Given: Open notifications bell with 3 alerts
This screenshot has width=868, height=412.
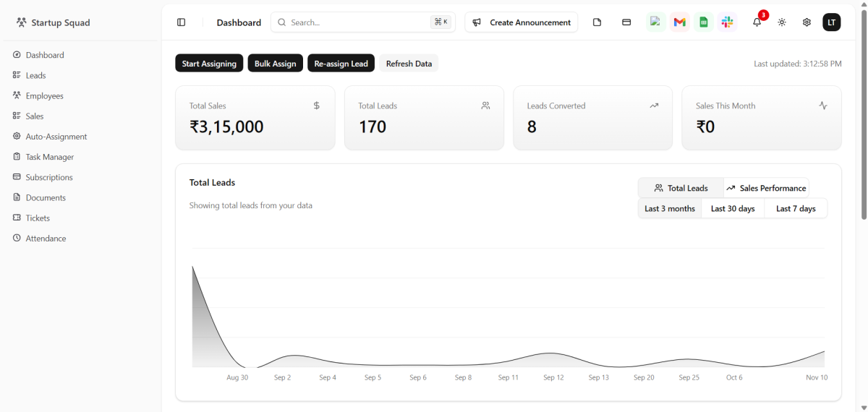Looking at the screenshot, I should click(x=757, y=22).
